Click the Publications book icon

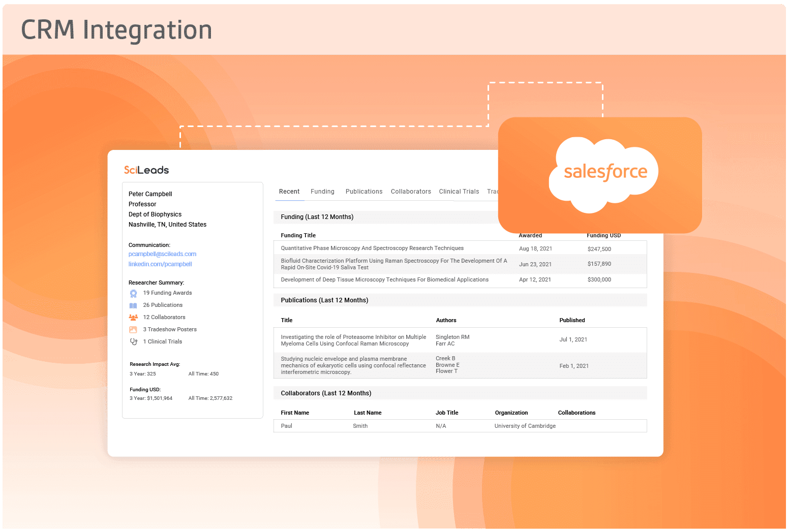133,305
